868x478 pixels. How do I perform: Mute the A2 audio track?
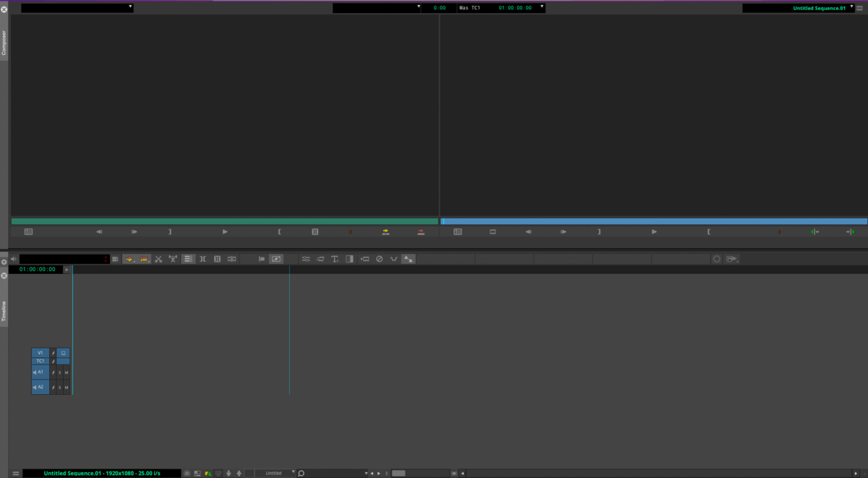click(x=67, y=388)
